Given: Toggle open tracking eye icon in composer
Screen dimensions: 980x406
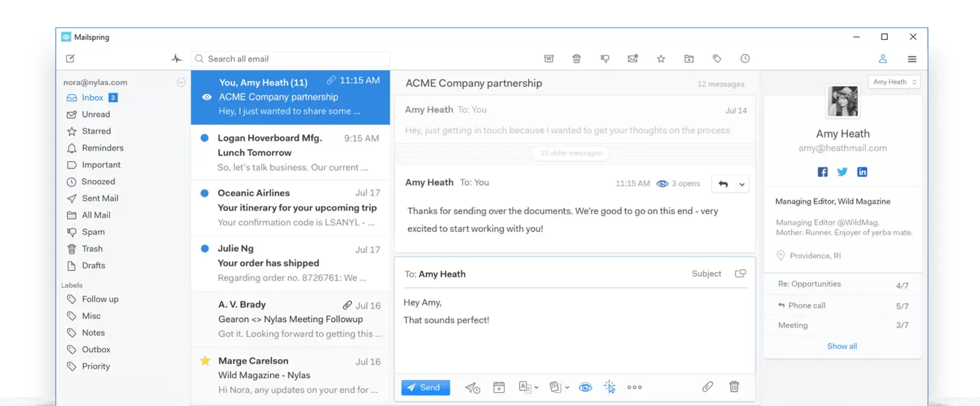Looking at the screenshot, I should click(x=585, y=388).
